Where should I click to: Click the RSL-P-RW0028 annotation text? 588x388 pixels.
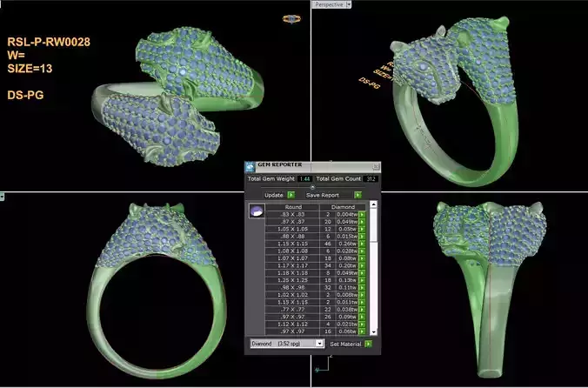[x=49, y=42]
